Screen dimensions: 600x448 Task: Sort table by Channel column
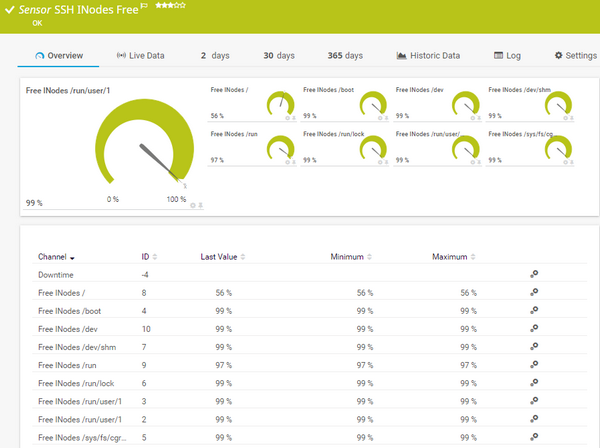55,257
